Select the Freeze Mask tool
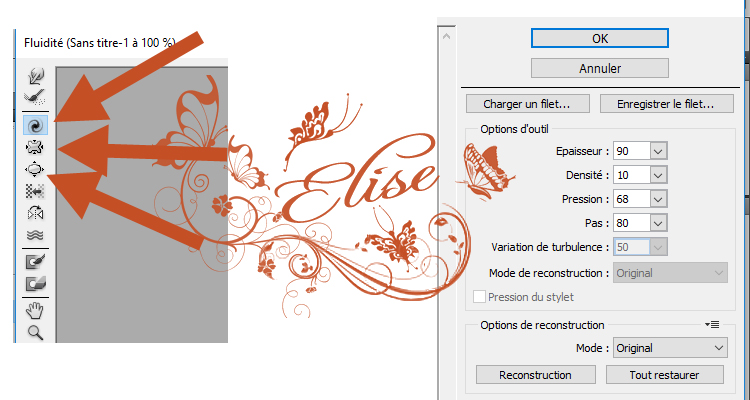 [x=35, y=262]
